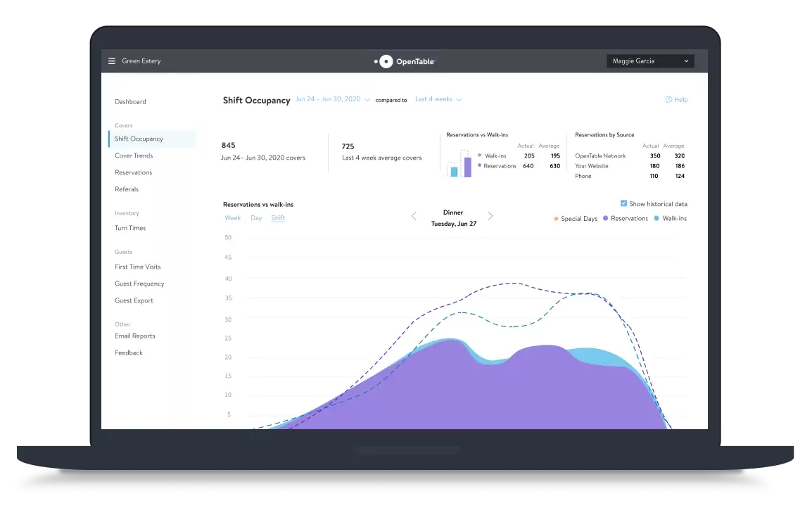
Task: Click the Help speech bubble icon
Action: click(x=668, y=100)
